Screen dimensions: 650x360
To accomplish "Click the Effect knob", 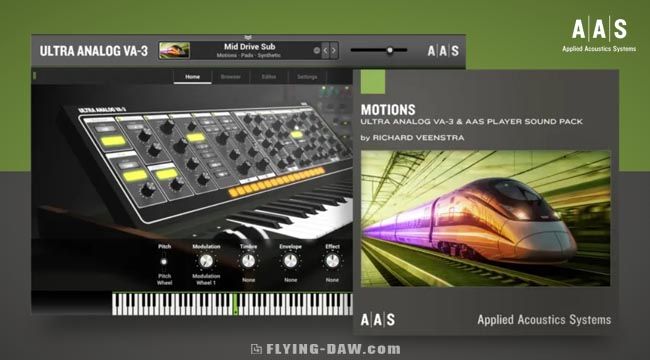I will click(x=332, y=261).
